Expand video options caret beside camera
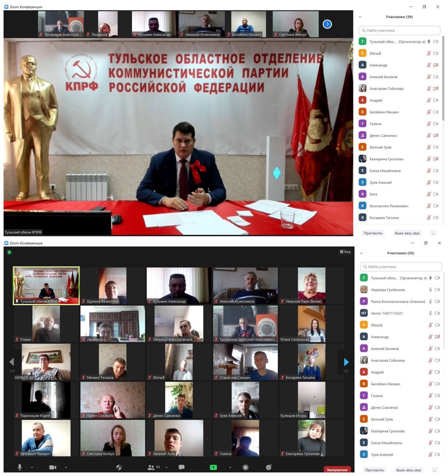This screenshot has height=476, width=448. click(66, 467)
